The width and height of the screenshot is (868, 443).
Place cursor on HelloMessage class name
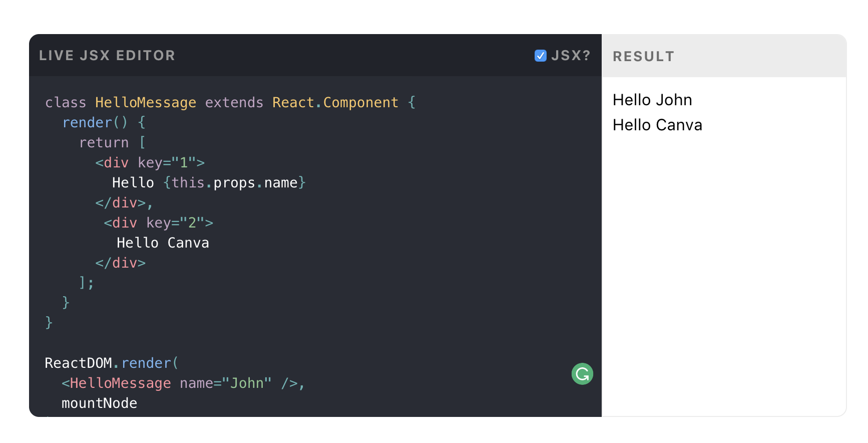pos(145,103)
